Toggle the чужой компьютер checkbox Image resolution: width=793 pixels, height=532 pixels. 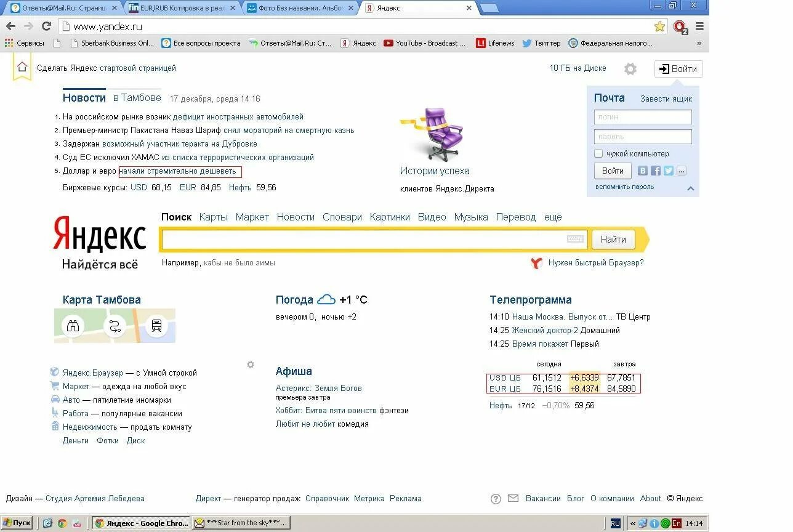[x=598, y=153]
